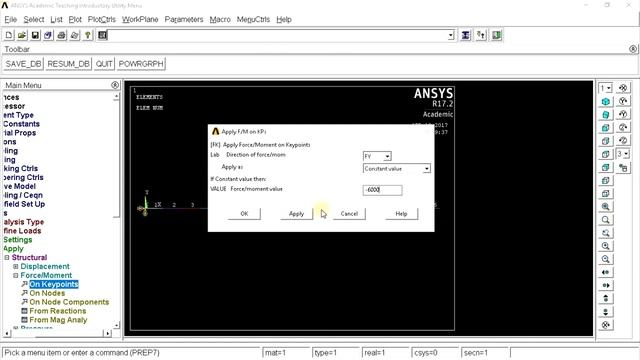Open the WorkPlane menu
This screenshot has height=360, width=640.
(x=140, y=19)
